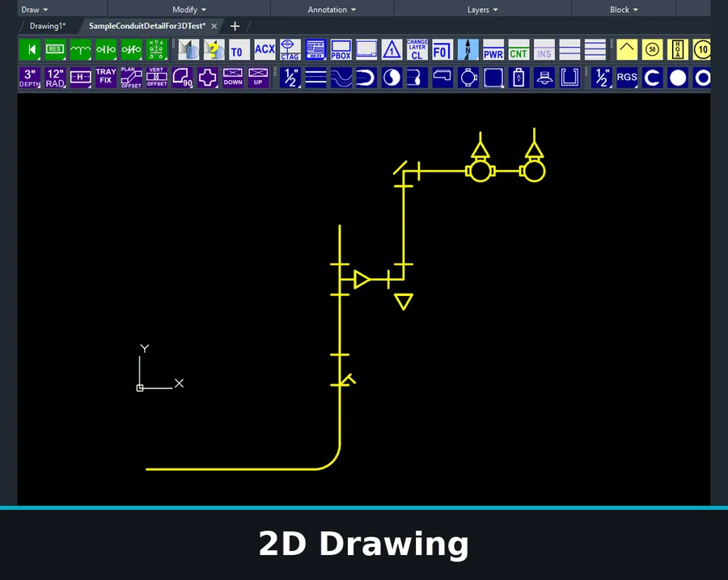Click the ½ inch size icon beside RGS
The height and width of the screenshot is (580, 728).
click(x=601, y=78)
